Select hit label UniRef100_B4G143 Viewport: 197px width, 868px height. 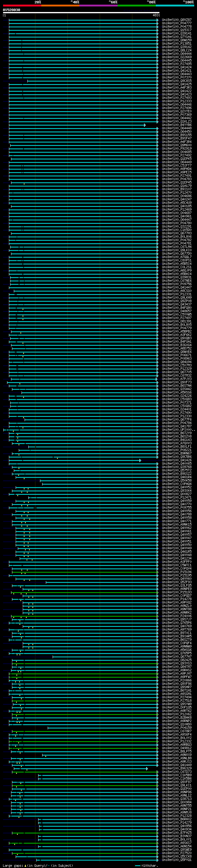[x=176, y=440]
